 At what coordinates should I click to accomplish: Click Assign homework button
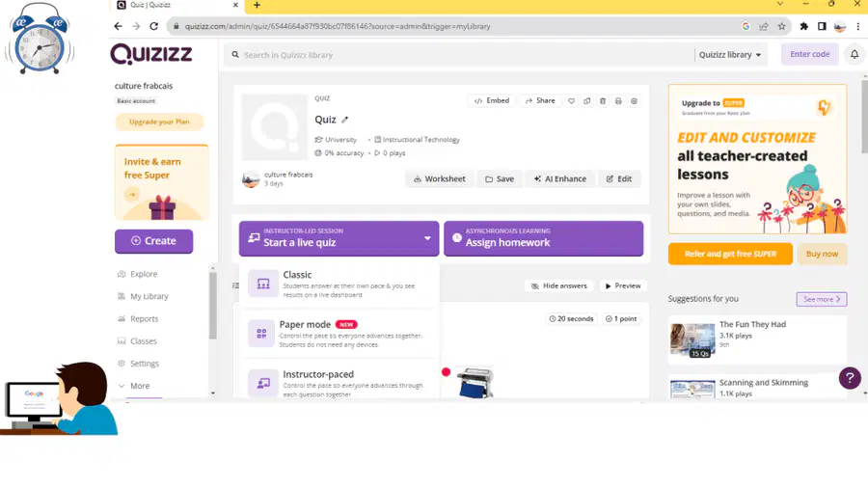coord(544,238)
